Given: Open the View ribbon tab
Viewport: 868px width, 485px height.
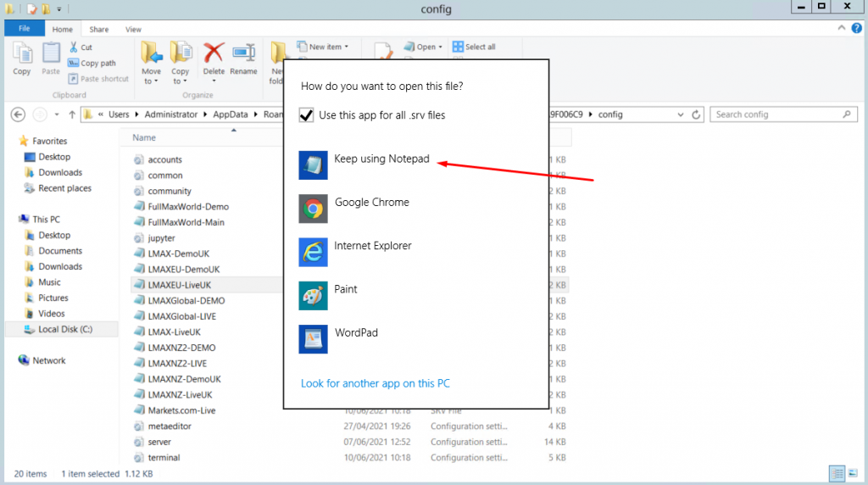Looking at the screenshot, I should click(133, 29).
